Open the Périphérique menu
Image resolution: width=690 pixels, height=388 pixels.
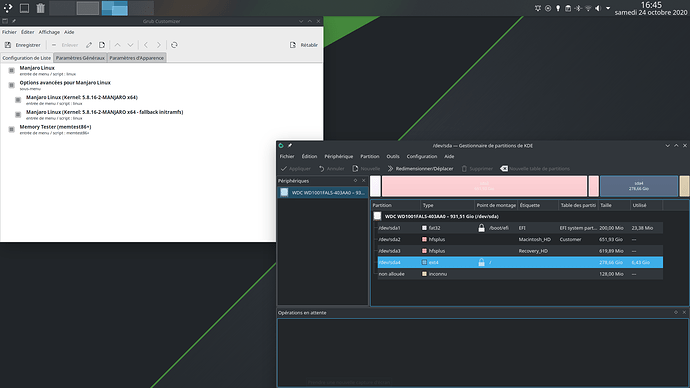[x=338, y=156]
